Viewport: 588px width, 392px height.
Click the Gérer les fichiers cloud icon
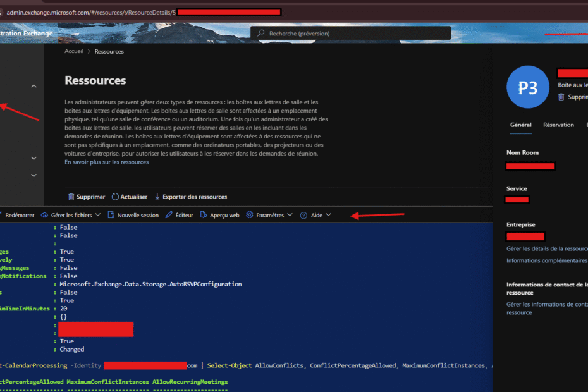coord(44,215)
